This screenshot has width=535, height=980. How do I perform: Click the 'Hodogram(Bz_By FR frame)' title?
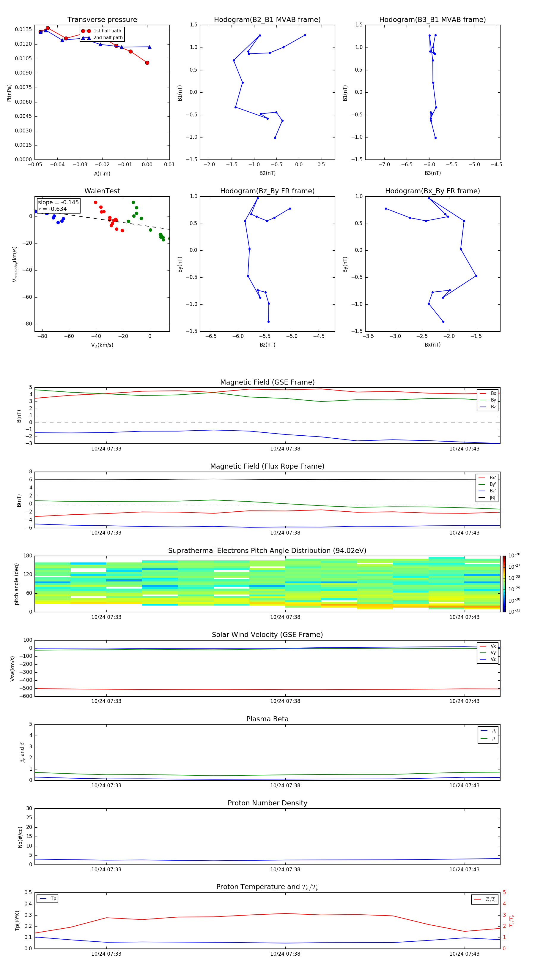(267, 191)
